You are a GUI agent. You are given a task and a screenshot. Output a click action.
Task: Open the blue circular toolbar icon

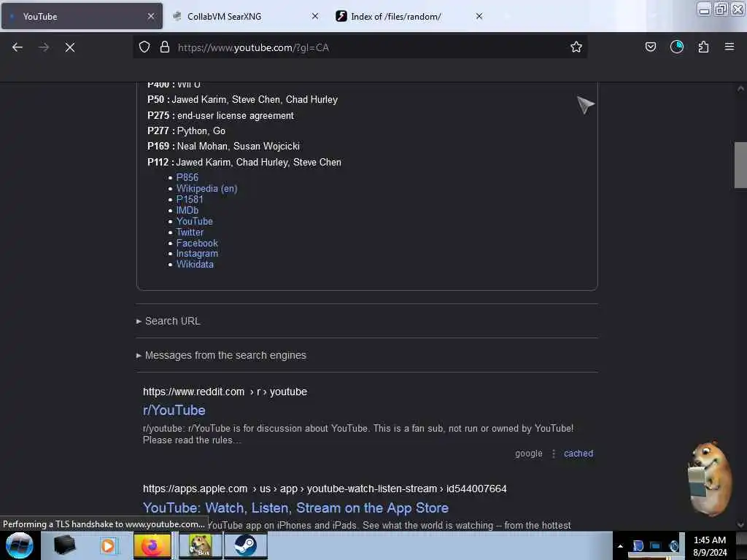tap(677, 47)
